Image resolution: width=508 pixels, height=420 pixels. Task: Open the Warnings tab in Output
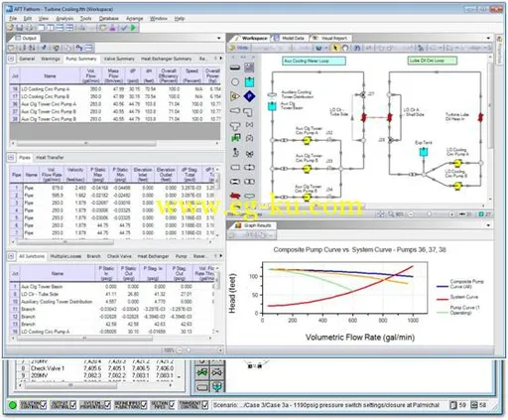(51, 59)
